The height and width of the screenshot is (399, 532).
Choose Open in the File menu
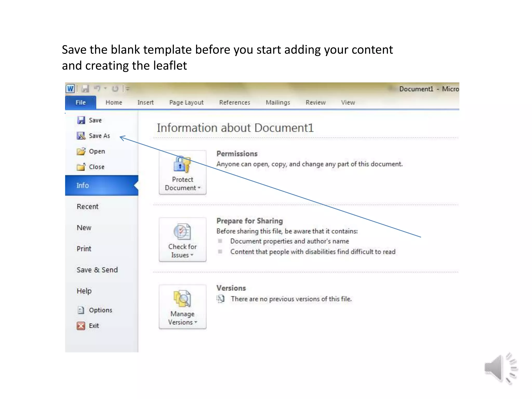pyautogui.click(x=97, y=151)
